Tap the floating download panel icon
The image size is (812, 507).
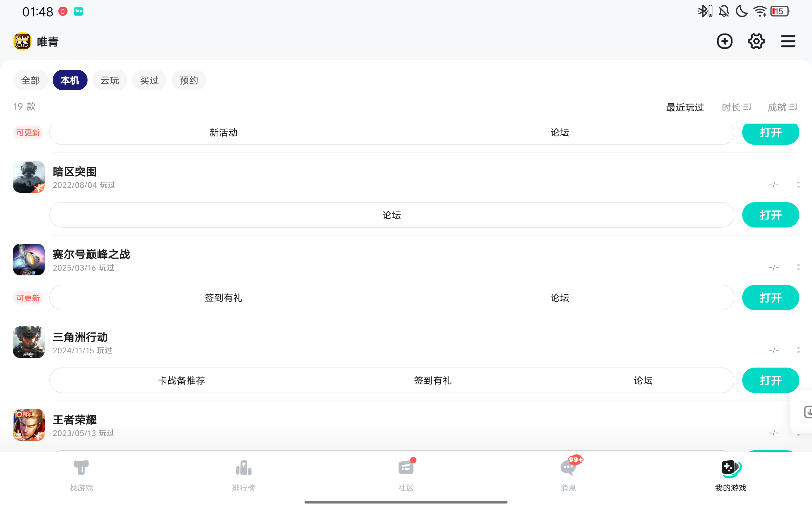coord(807,412)
